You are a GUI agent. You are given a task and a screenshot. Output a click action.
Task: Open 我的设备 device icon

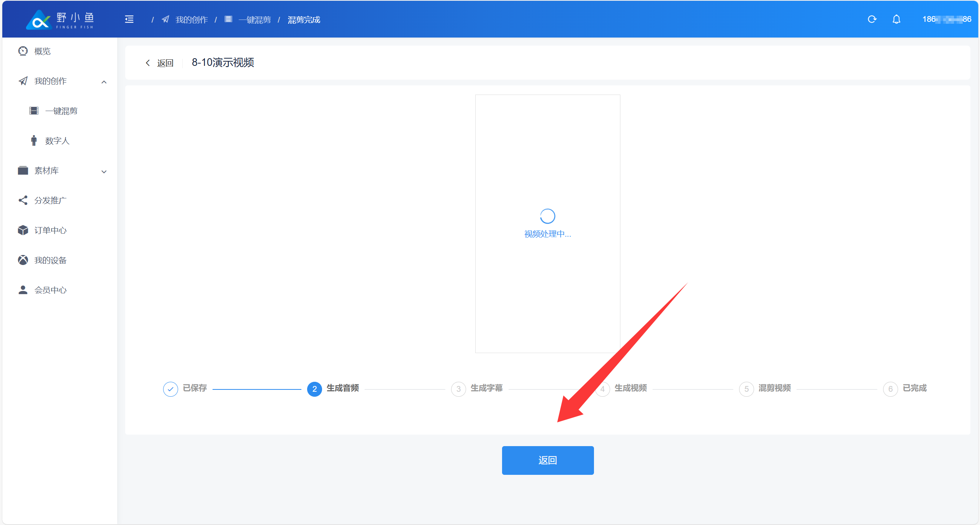pos(23,260)
